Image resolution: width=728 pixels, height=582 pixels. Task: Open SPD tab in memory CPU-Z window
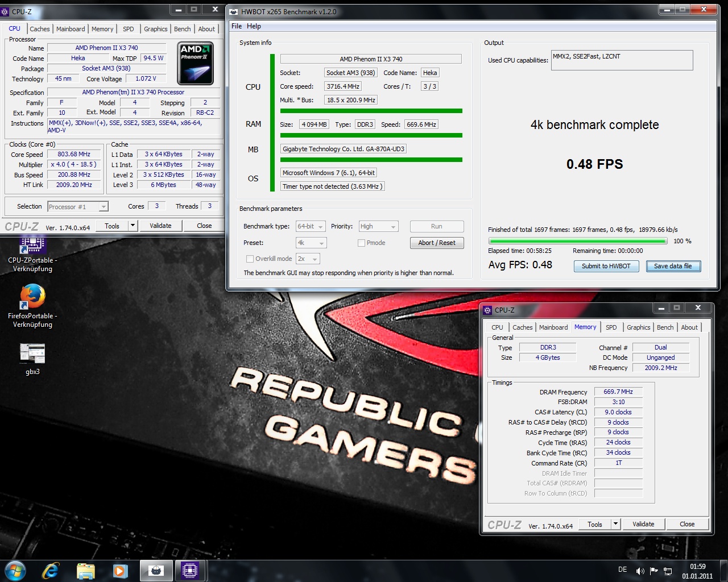point(611,327)
